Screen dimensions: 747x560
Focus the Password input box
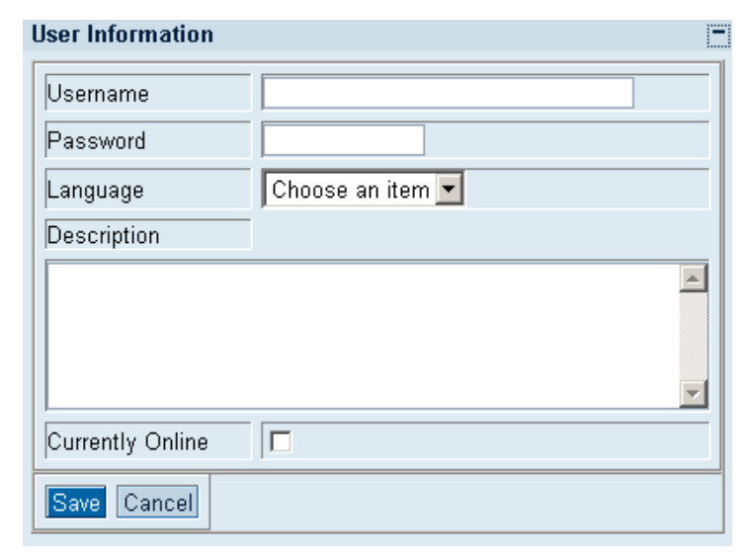pos(343,140)
